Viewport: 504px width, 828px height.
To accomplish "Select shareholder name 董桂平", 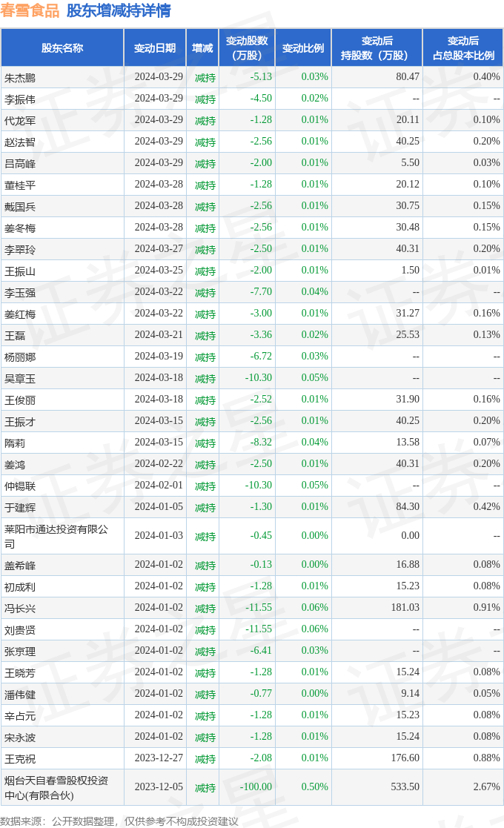I will pos(20,185).
